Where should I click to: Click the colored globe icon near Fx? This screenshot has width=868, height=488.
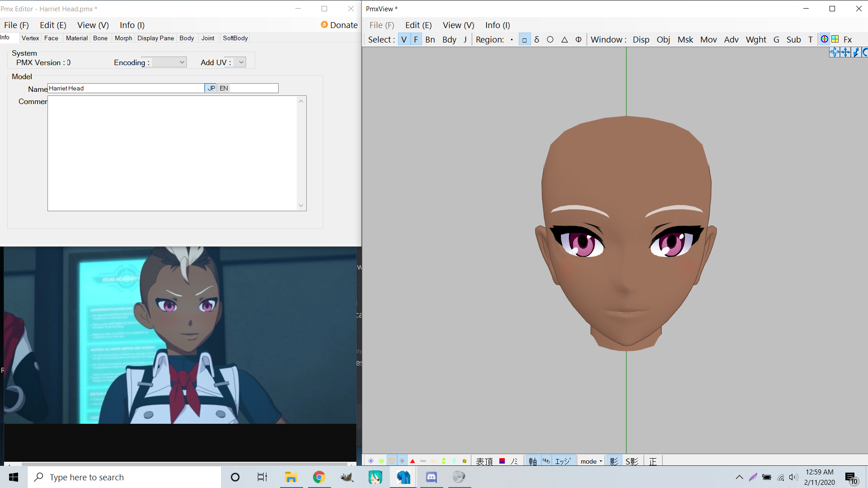[824, 39]
